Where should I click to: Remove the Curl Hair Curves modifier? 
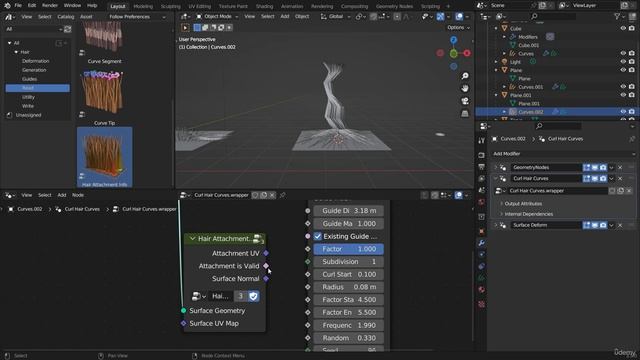pos(620,178)
